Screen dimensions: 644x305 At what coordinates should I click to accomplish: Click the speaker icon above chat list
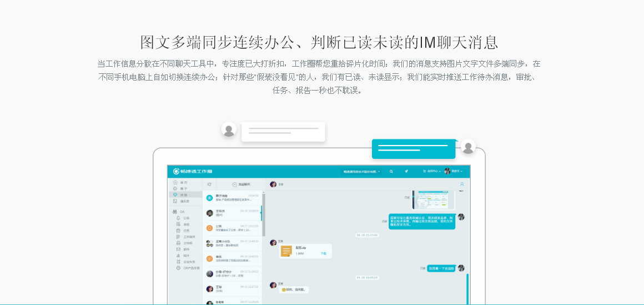[x=209, y=184]
